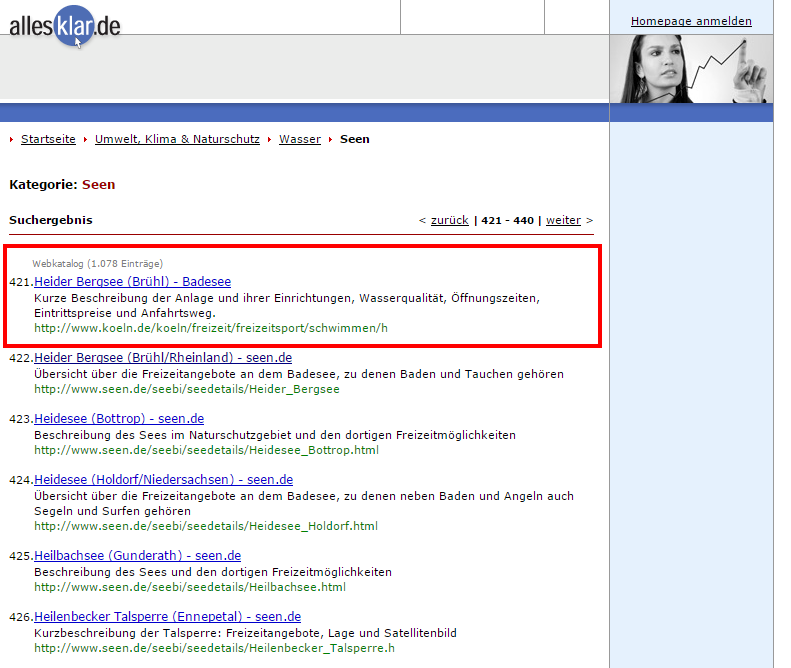Click the koeln.de URL under result 421
Screen dimensions: 791x668
coord(210,328)
